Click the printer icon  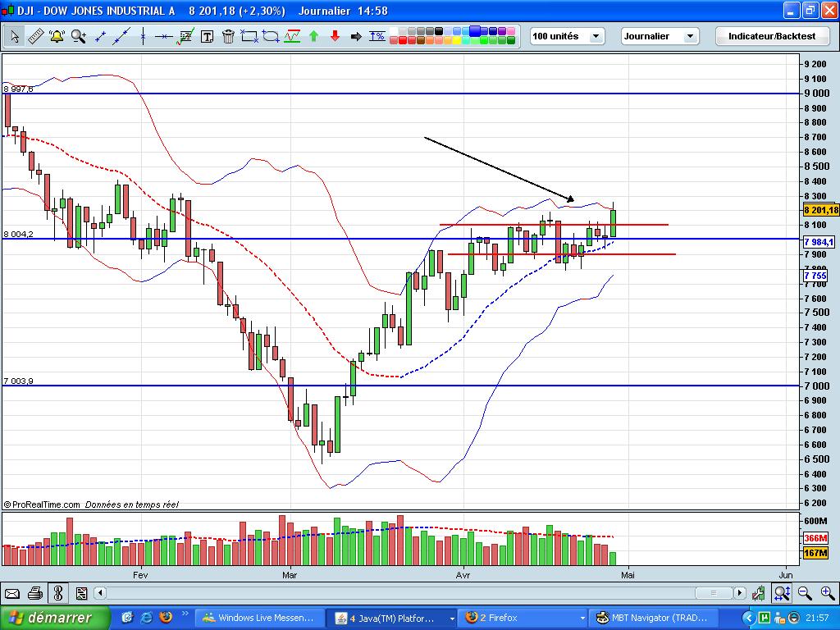coord(34,594)
